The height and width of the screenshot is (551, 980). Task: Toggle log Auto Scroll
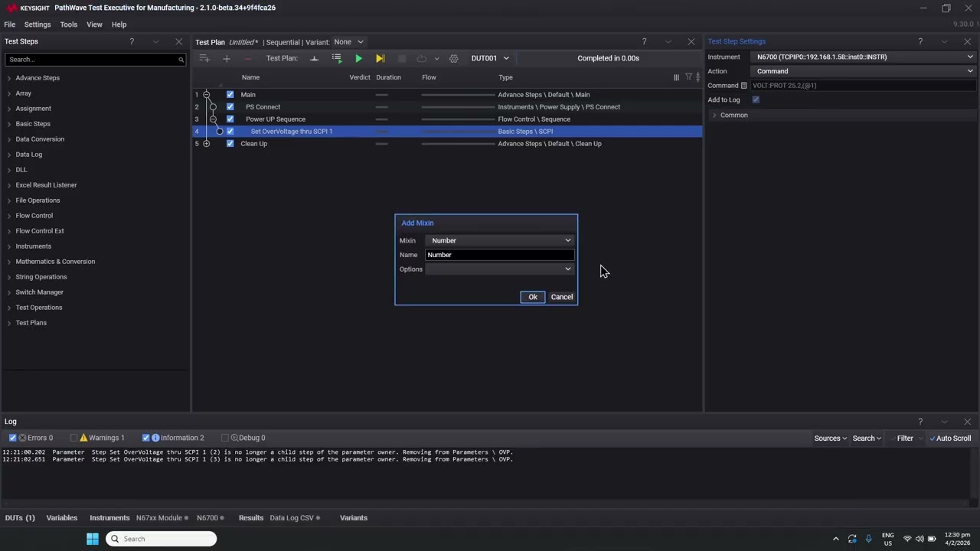point(949,439)
